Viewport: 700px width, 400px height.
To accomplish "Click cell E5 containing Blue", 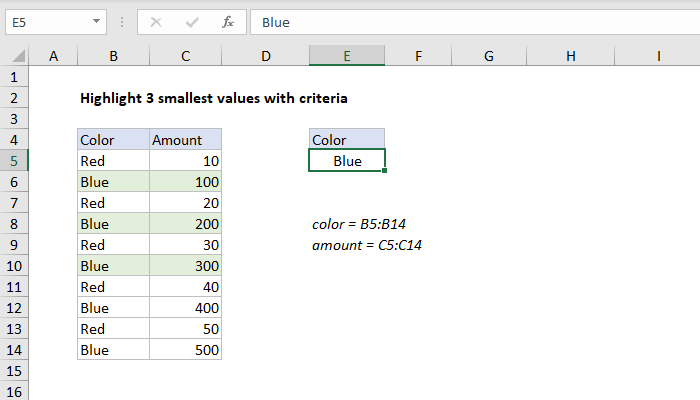I will pyautogui.click(x=346, y=161).
